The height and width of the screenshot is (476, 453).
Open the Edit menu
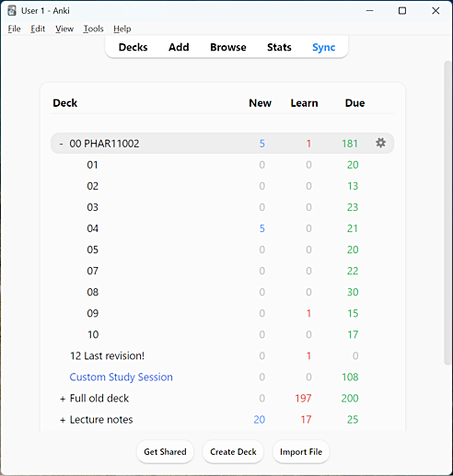tap(38, 29)
